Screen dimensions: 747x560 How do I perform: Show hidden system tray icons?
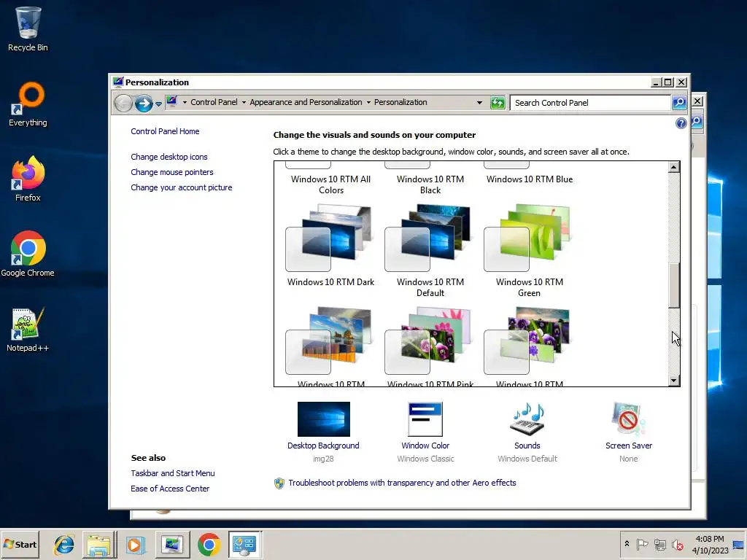pos(627,544)
